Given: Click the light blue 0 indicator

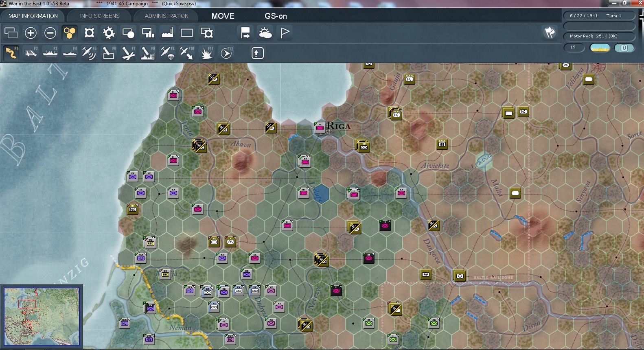Looking at the screenshot, I should 624,48.
